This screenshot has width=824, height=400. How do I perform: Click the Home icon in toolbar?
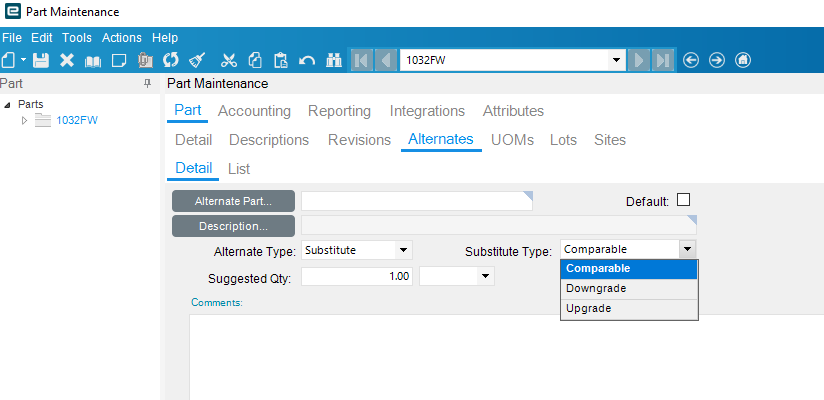click(743, 60)
